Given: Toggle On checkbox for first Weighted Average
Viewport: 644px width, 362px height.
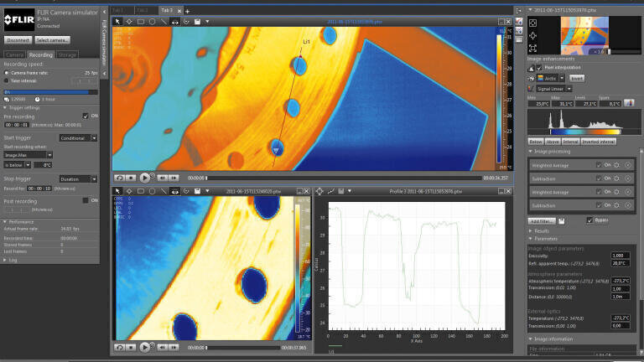Looking at the screenshot, I should (x=599, y=165).
